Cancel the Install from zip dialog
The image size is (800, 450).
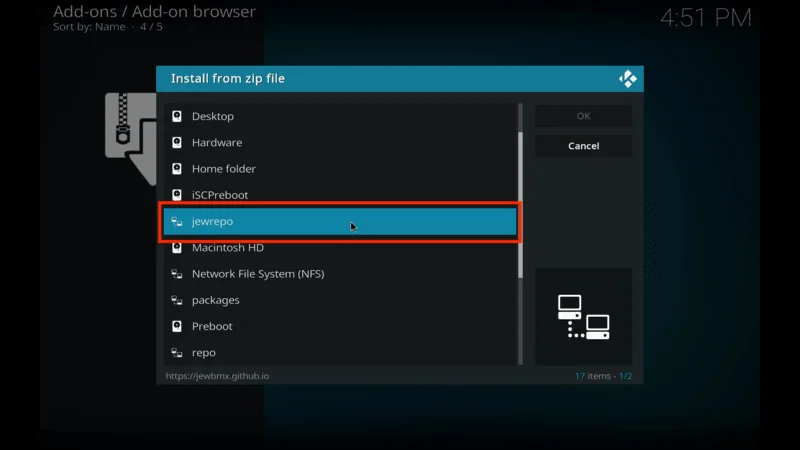point(583,146)
